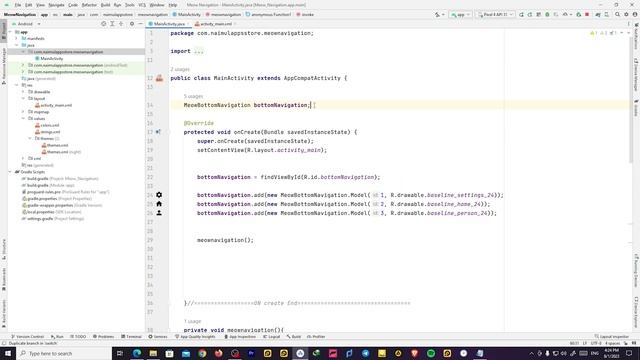The height and width of the screenshot is (360, 640).
Task: Click person gutter icon on line 26
Action: (159, 213)
